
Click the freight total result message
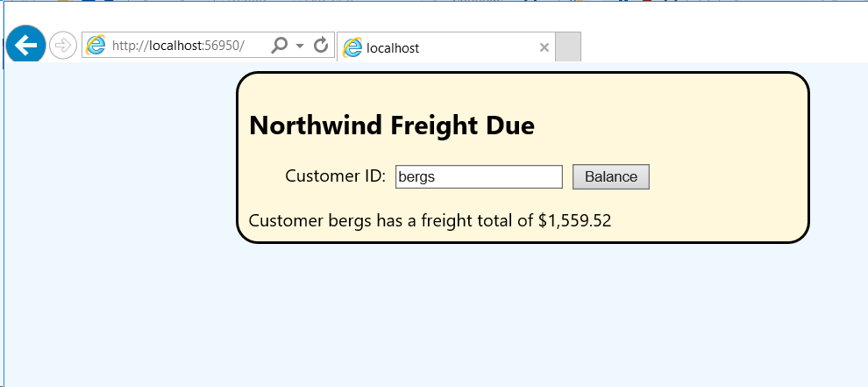(x=430, y=220)
